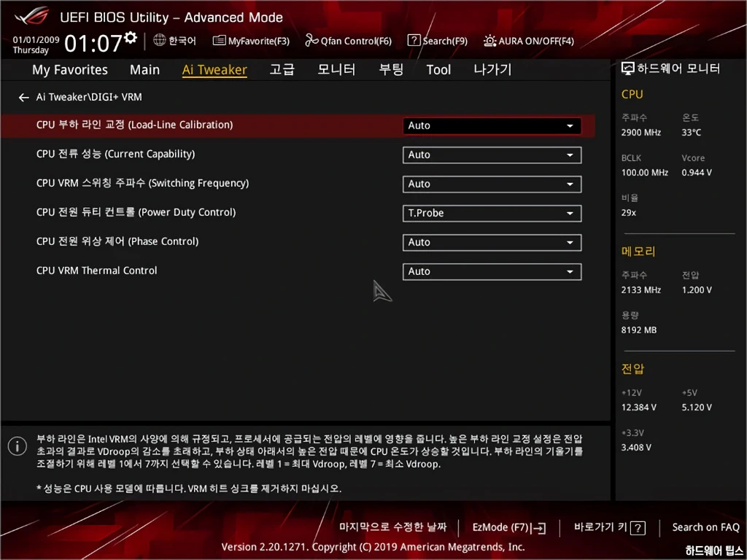Viewport: 747px width, 560px height.
Task: Click the Version 2.20.1271 copyright text
Action: (x=373, y=547)
